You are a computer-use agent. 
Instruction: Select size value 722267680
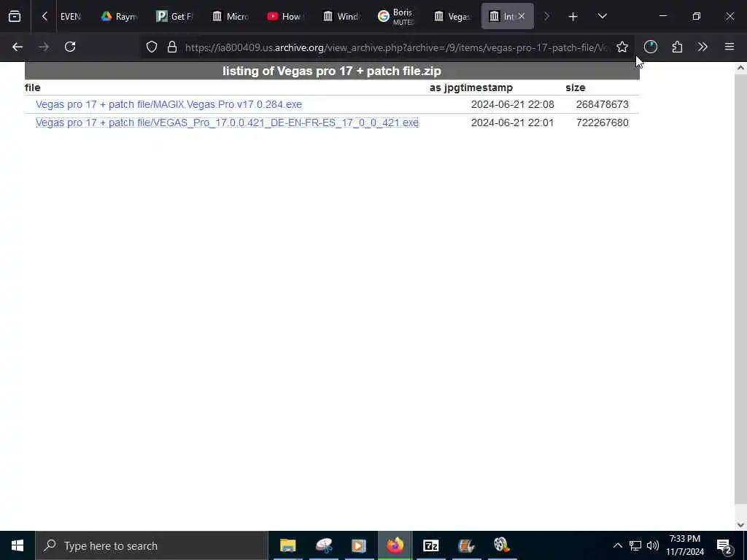point(602,122)
